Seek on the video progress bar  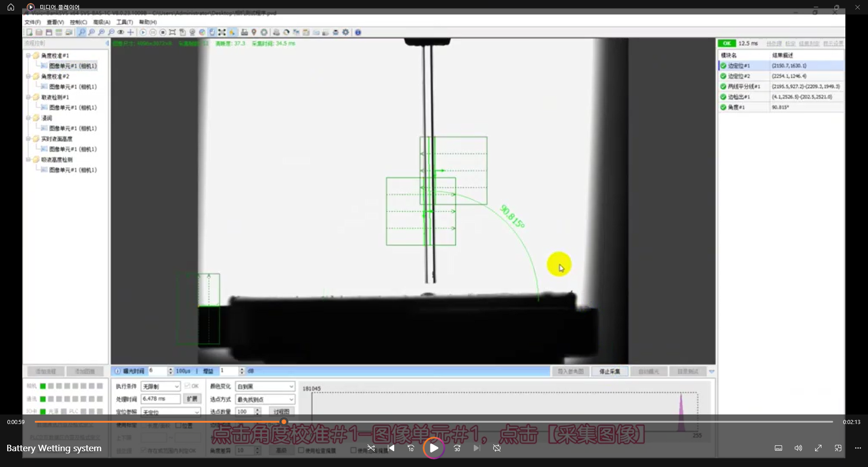click(x=434, y=422)
